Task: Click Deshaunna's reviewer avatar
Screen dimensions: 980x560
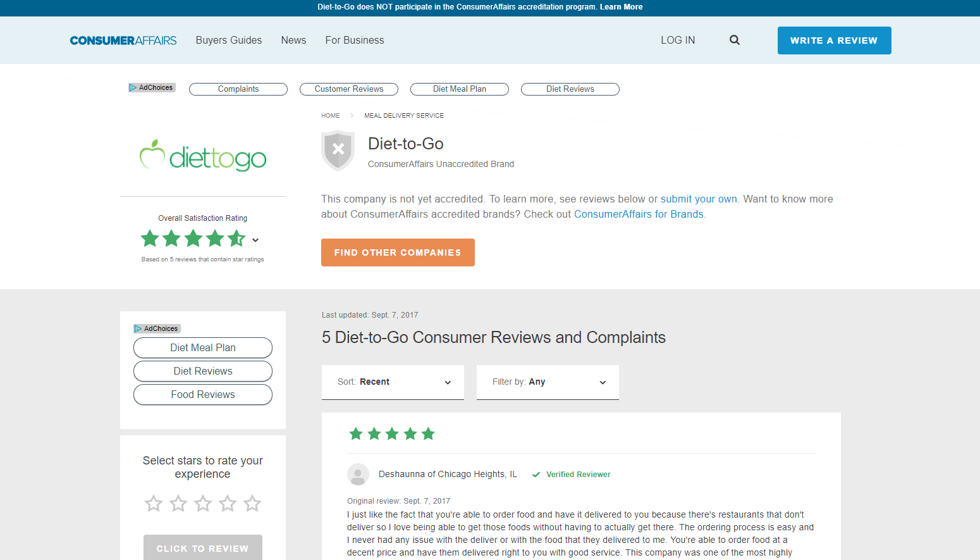Action: click(358, 475)
